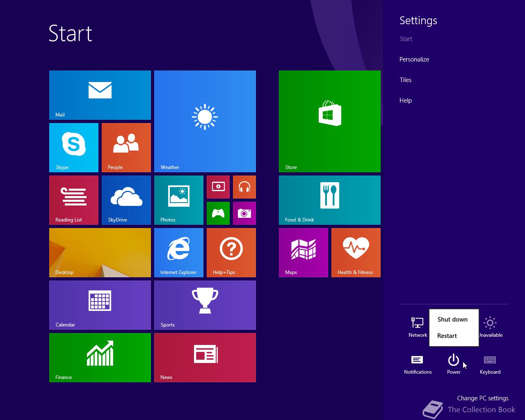
Task: Open the Sports tile
Action: tap(205, 305)
